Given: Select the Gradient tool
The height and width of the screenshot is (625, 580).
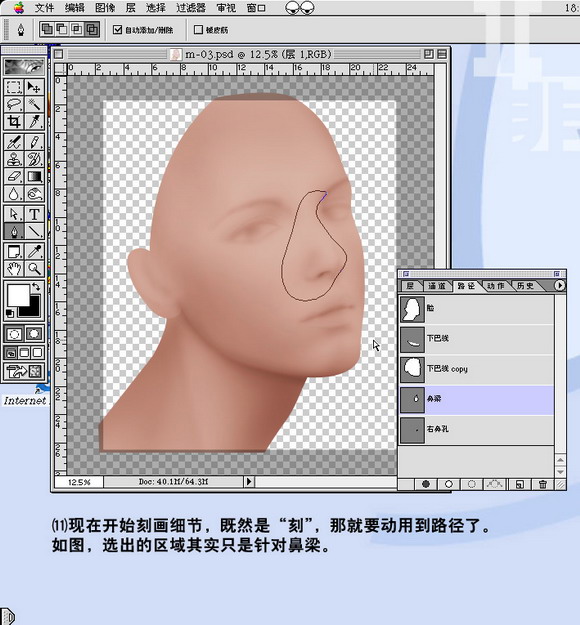Looking at the screenshot, I should 34,176.
